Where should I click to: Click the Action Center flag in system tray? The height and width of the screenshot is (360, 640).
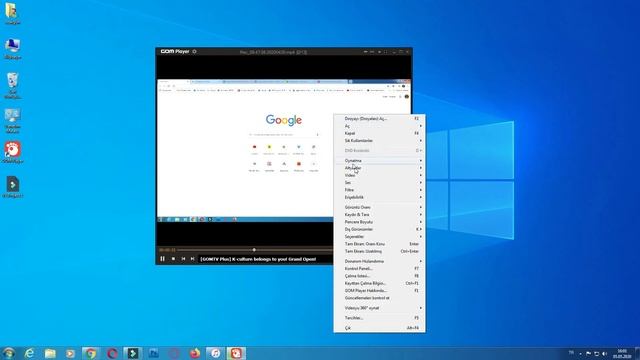coord(588,353)
